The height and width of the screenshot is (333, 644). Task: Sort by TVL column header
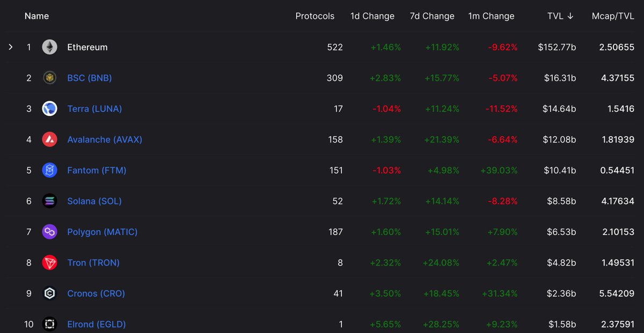560,16
